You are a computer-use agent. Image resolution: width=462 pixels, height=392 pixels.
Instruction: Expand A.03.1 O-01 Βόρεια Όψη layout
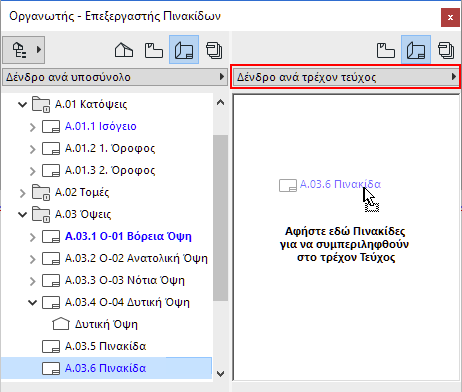point(32,237)
